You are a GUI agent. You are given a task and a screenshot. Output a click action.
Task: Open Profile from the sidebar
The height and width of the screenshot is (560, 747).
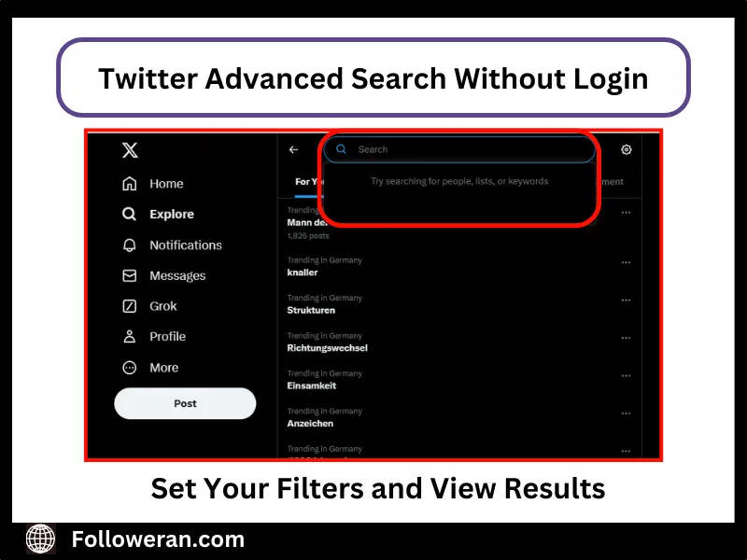154,337
